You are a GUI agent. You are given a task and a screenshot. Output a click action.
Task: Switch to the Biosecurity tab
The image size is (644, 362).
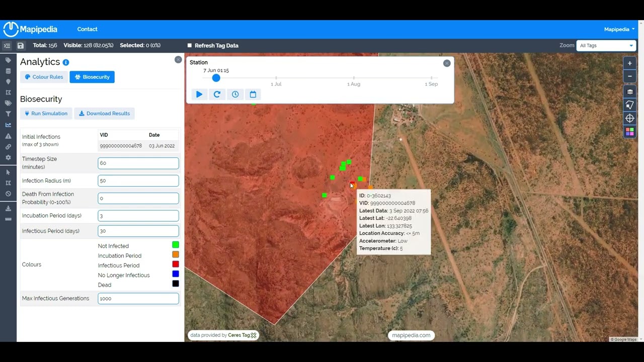tap(92, 77)
